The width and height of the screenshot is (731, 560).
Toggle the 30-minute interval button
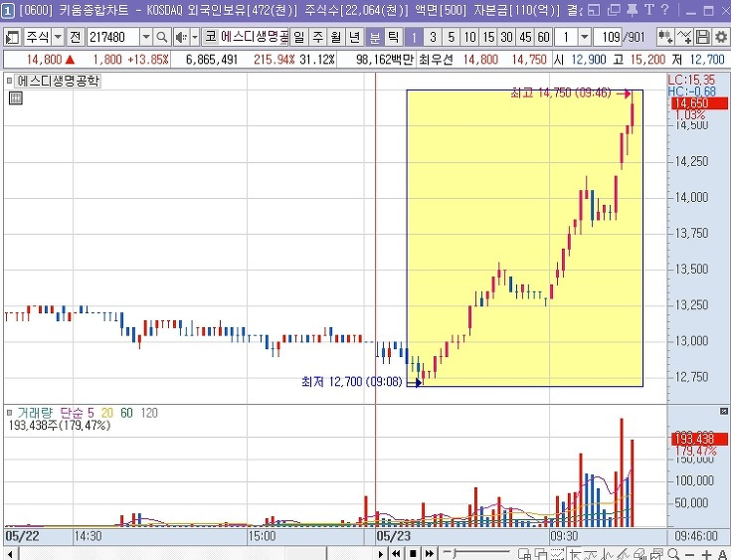point(507,37)
